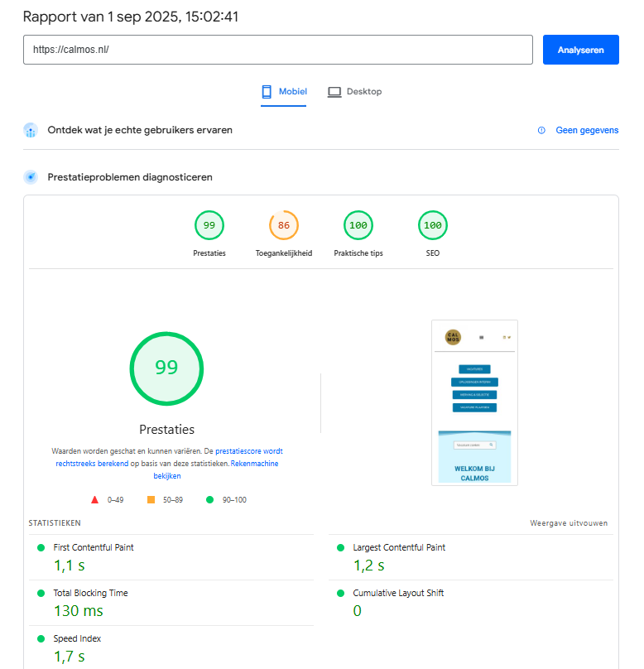Click the Geen gegevens info icon
This screenshot has height=669, width=644.
[x=541, y=130]
